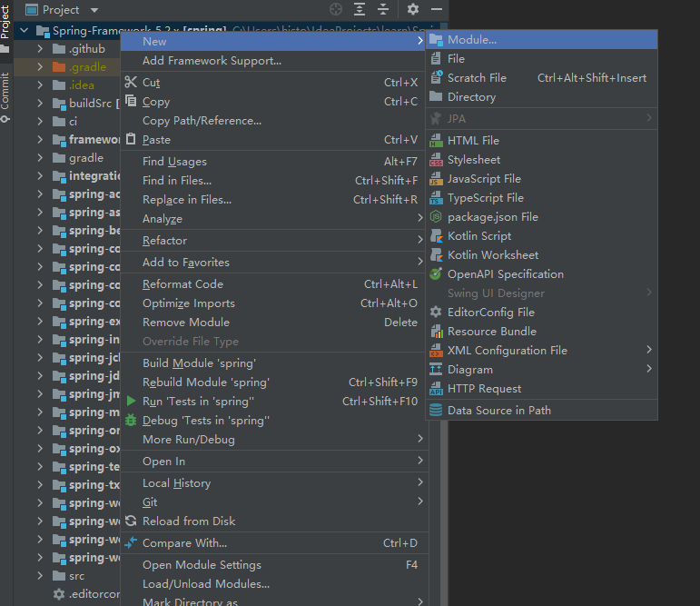Choose Directory in New submenu
This screenshot has width=700, height=606.
pos(541,96)
